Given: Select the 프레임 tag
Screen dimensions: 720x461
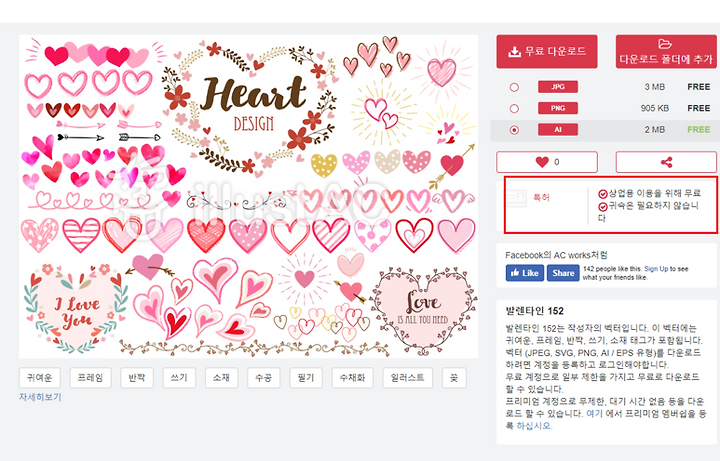Looking at the screenshot, I should pyautogui.click(x=90, y=378).
